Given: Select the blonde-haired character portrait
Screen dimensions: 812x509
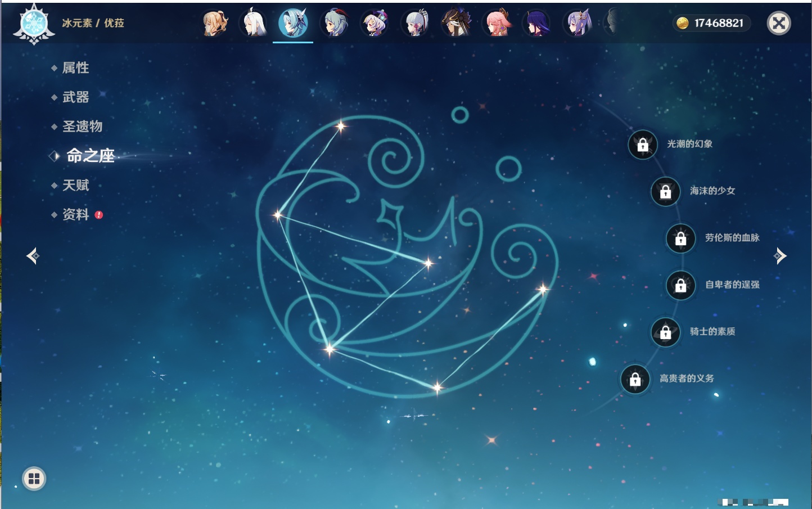Looking at the screenshot, I should click(214, 23).
